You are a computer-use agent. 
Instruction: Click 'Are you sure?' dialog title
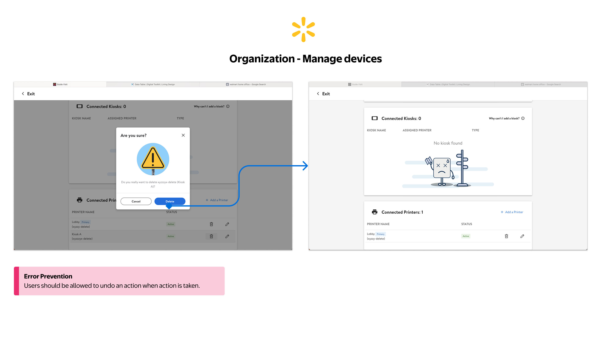tap(133, 135)
